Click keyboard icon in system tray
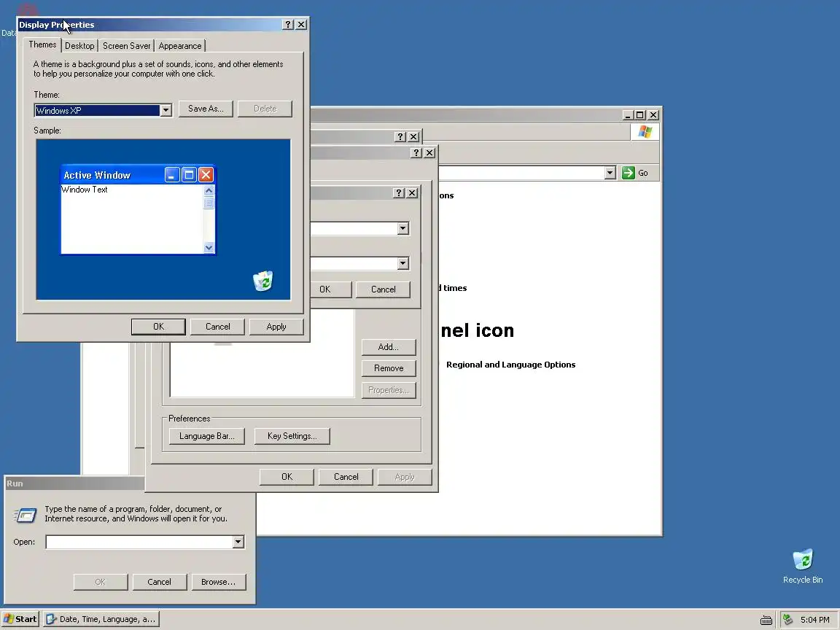The width and height of the screenshot is (840, 630). click(x=766, y=621)
